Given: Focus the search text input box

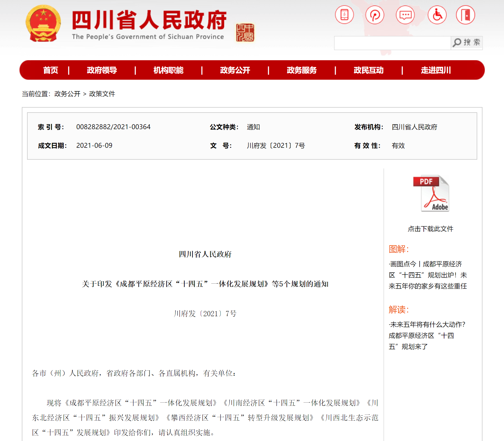Looking at the screenshot, I should coord(392,43).
